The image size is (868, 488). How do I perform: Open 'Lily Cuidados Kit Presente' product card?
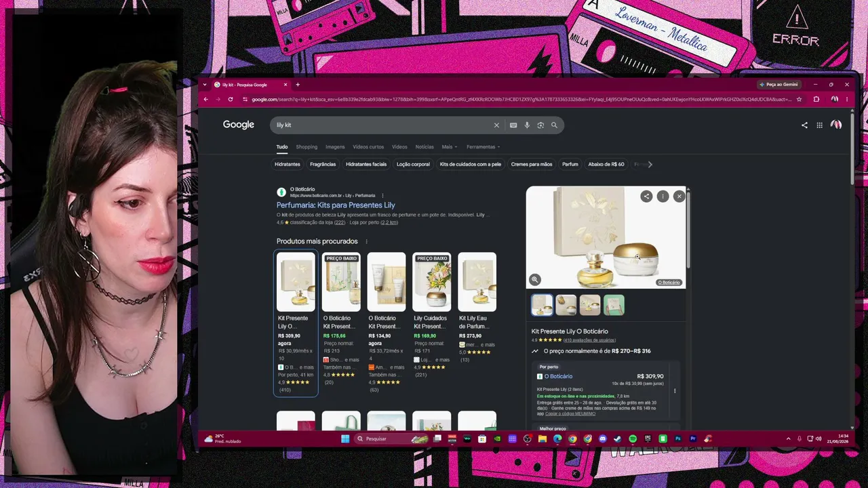click(x=431, y=316)
